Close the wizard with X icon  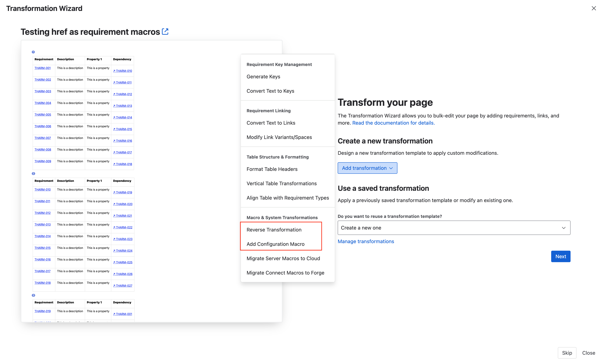(x=594, y=8)
